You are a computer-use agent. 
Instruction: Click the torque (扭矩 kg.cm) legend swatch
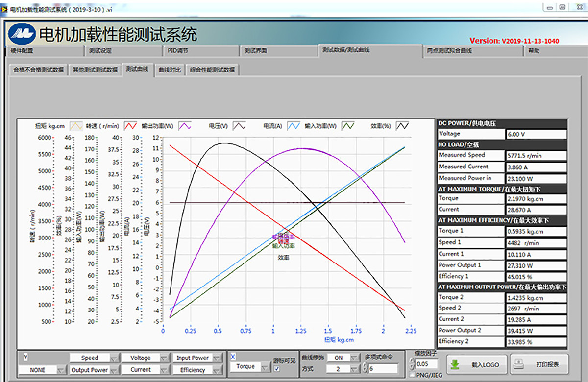[75, 126]
